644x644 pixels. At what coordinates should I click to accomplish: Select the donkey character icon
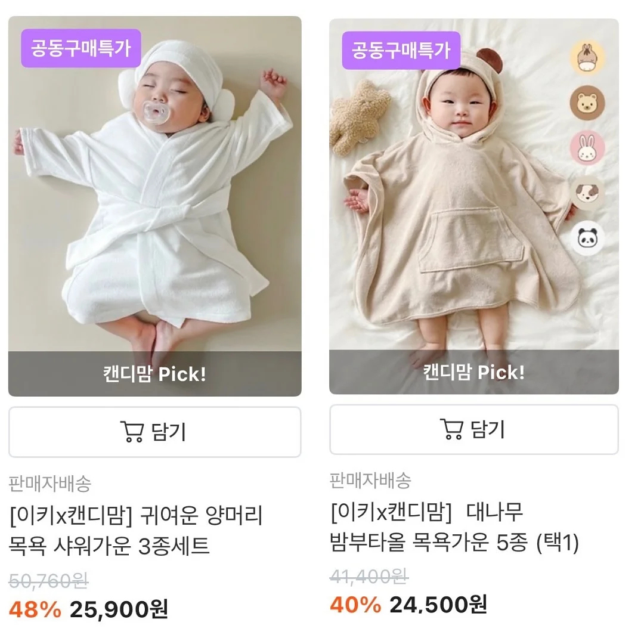pyautogui.click(x=587, y=57)
